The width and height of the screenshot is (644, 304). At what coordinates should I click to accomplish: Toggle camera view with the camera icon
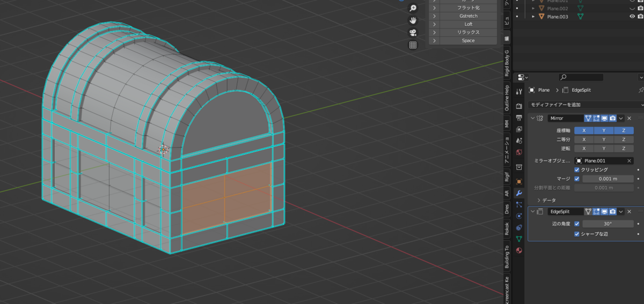coord(413,33)
